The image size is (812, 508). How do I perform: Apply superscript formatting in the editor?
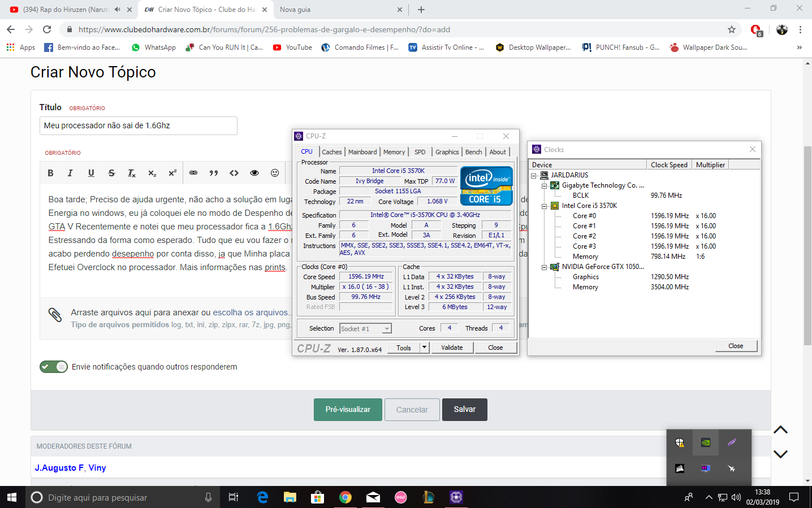tap(172, 173)
